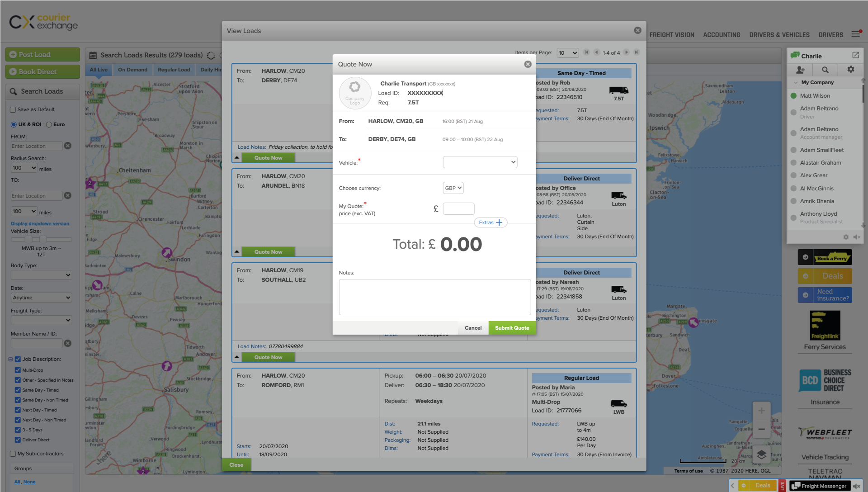Click Extras plus icon in quote form
Screen dimensions: 868x492
499,222
